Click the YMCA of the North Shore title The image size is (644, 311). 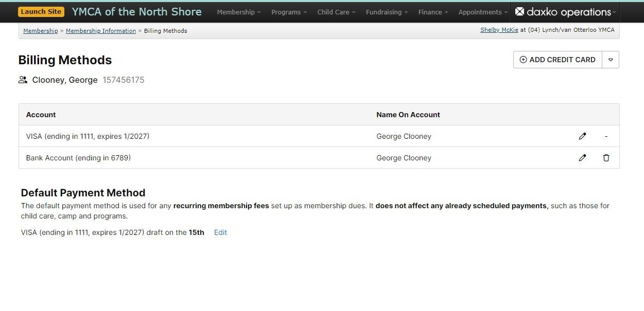(136, 12)
